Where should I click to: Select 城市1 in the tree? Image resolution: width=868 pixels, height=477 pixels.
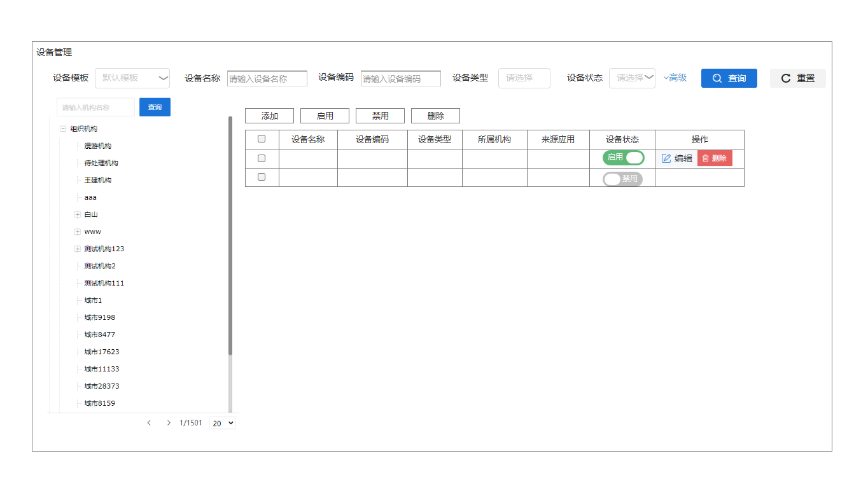94,300
